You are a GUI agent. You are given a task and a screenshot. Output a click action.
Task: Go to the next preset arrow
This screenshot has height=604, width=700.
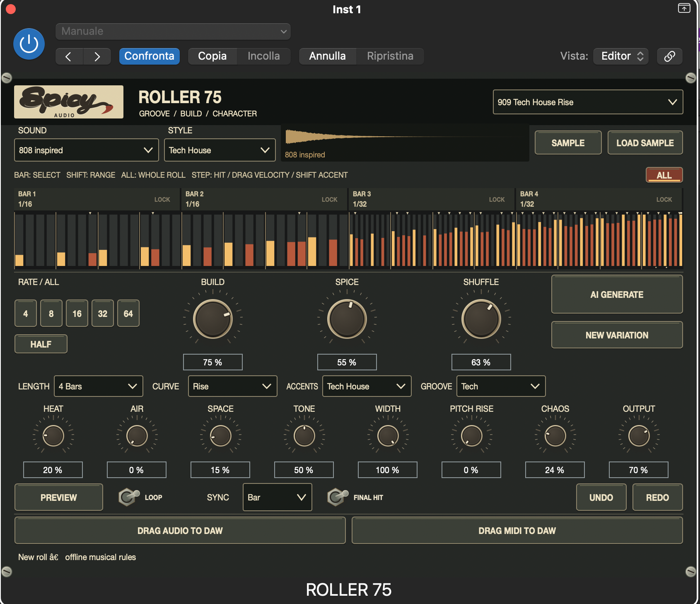pyautogui.click(x=97, y=56)
